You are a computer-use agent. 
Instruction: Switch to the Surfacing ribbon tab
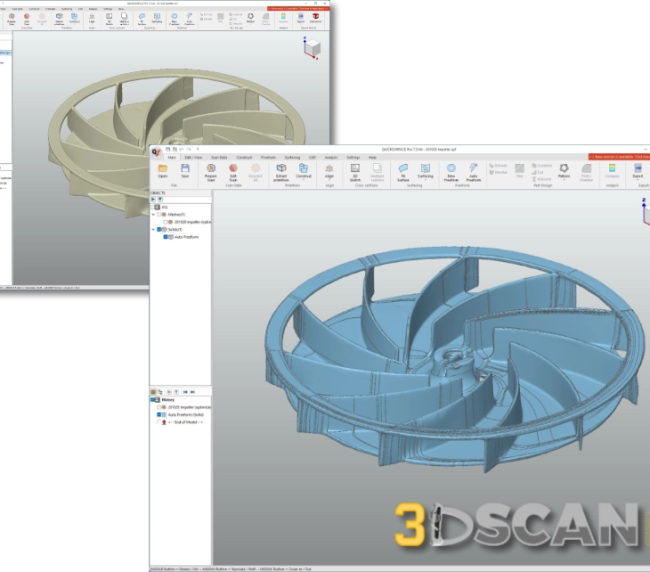point(292,158)
